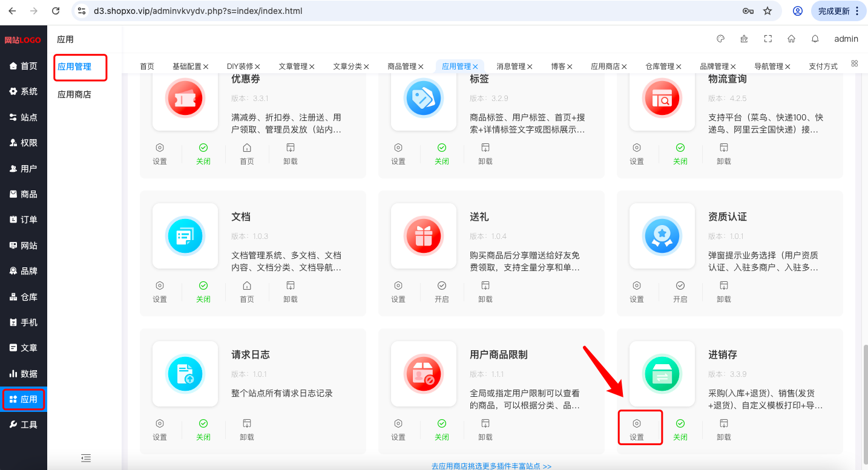Click the 网站LOGO in sidebar
This screenshot has width=868, height=470.
click(23, 40)
